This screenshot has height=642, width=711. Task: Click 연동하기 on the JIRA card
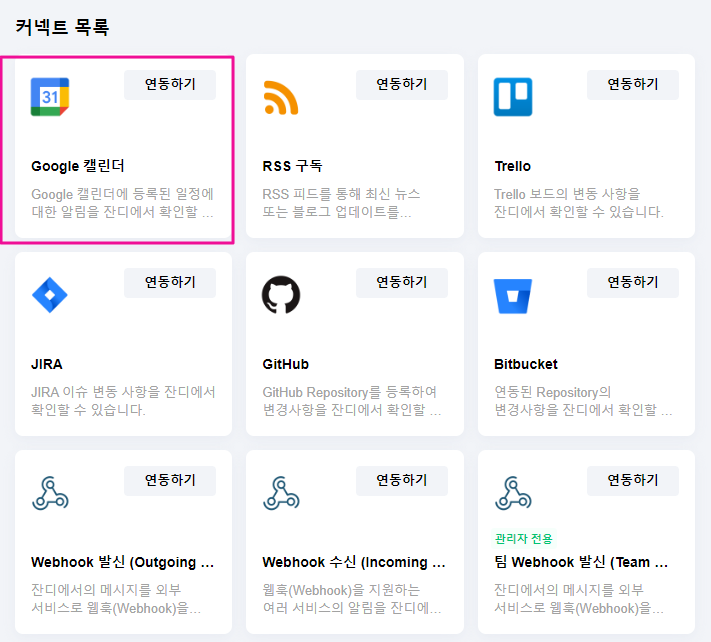[170, 282]
